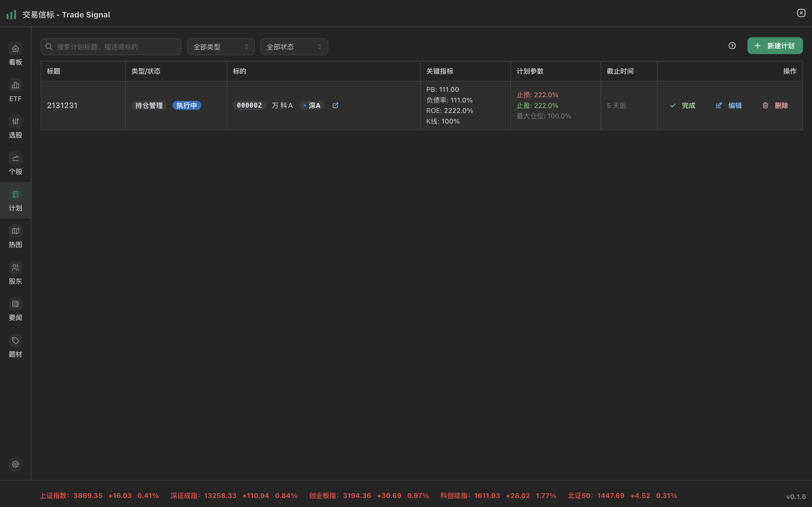Viewport: 812px width, 507px height.
Task: Open settings gear at sidebar bottom
Action: (x=16, y=464)
